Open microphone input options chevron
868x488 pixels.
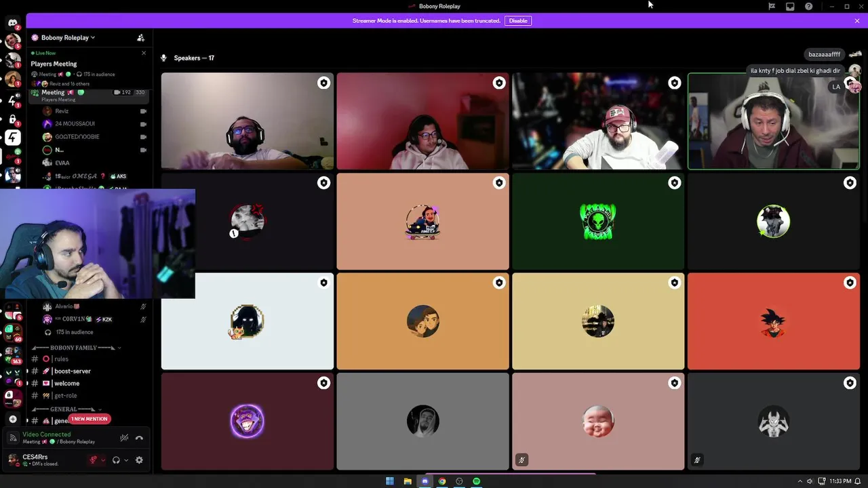pos(103,460)
